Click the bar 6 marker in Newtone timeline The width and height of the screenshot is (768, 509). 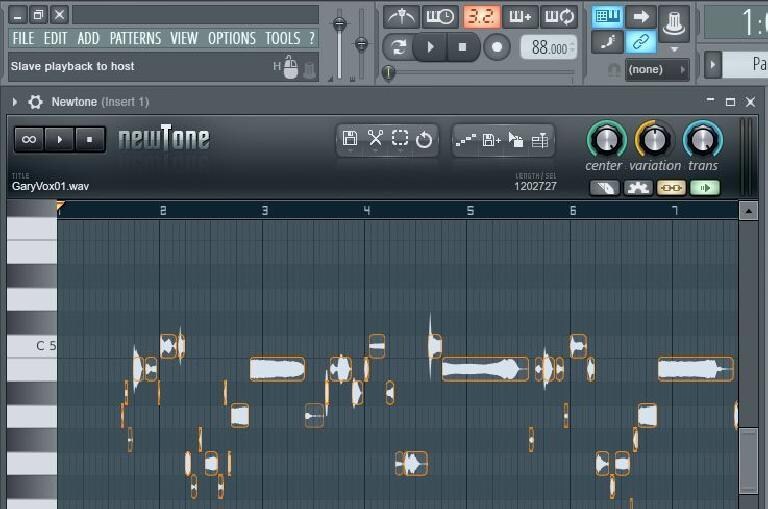pyautogui.click(x=573, y=211)
